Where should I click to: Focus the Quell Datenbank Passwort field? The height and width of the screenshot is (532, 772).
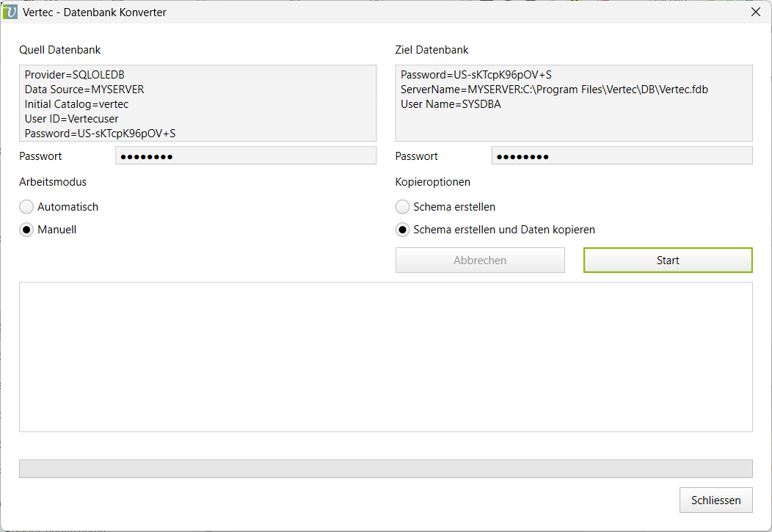245,156
